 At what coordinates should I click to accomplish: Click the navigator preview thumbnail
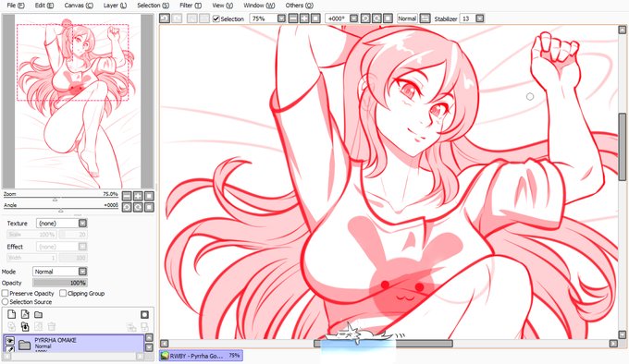(x=78, y=102)
